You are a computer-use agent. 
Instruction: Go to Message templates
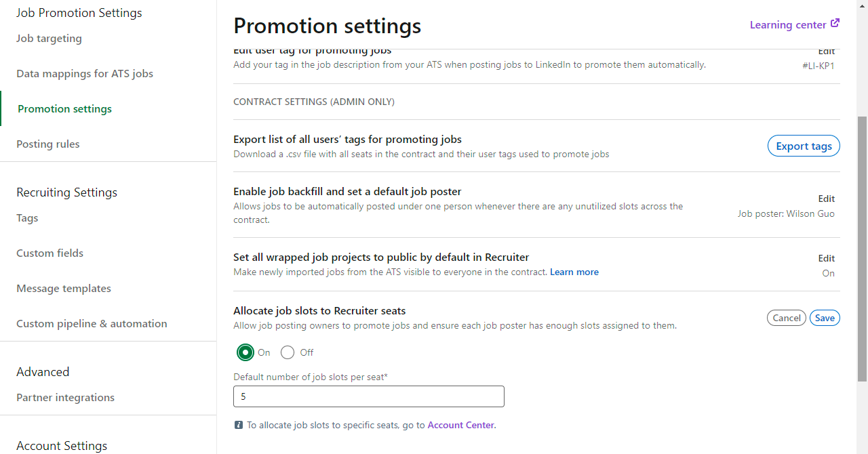tap(64, 289)
